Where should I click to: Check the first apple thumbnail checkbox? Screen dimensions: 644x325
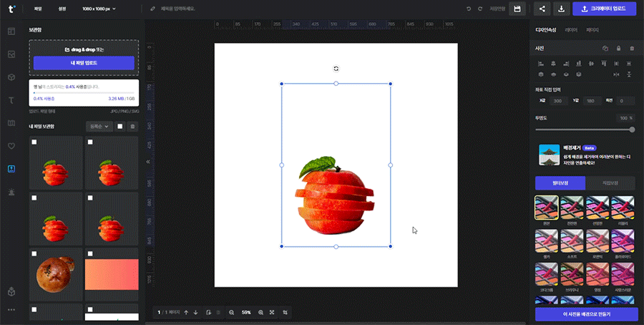(x=34, y=142)
